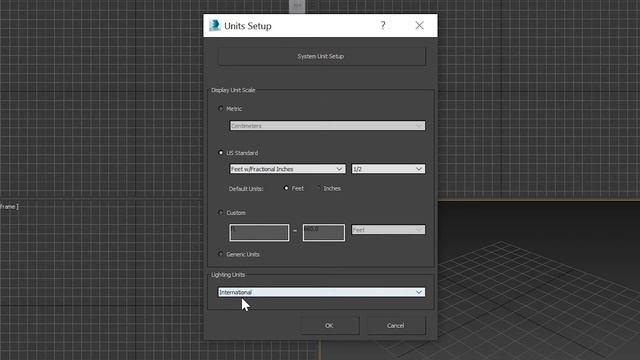Confirm with the OK button
The height and width of the screenshot is (360, 640).
click(329, 325)
